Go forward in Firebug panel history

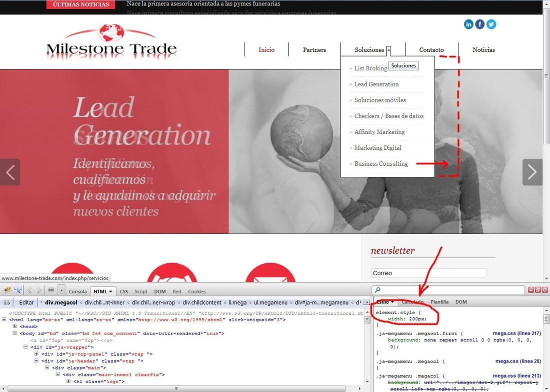(x=39, y=291)
